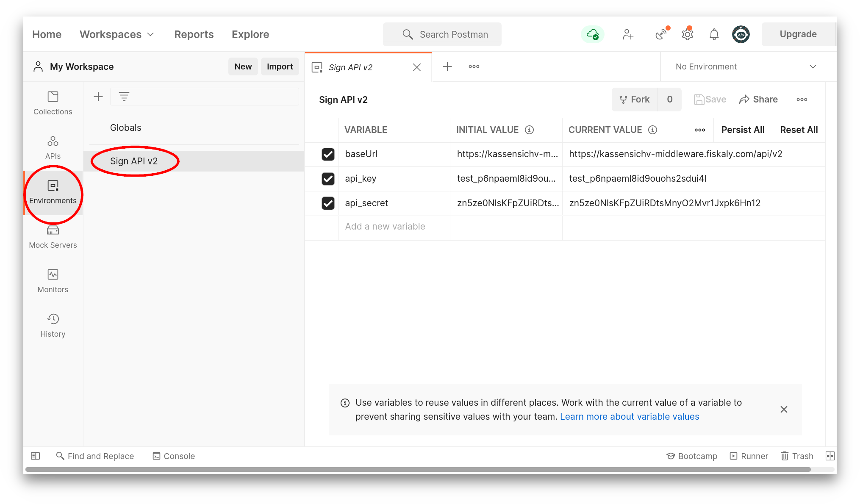The width and height of the screenshot is (860, 504).
Task: Click the Add a new variable field
Action: 385,227
